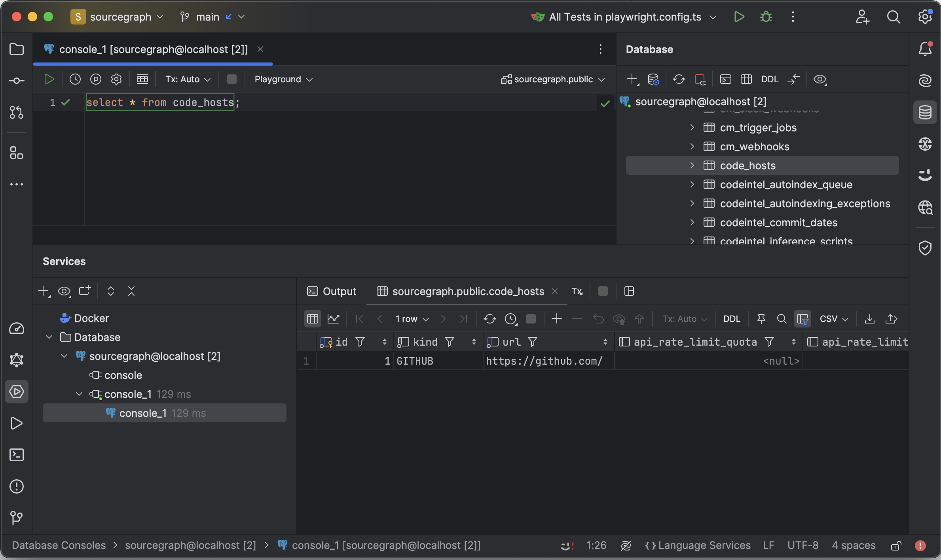
Task: Click Show Chart icon in results toolbar
Action: (333, 319)
